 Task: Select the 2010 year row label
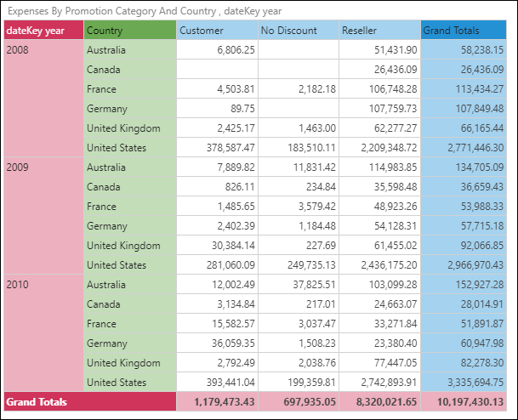click(19, 285)
